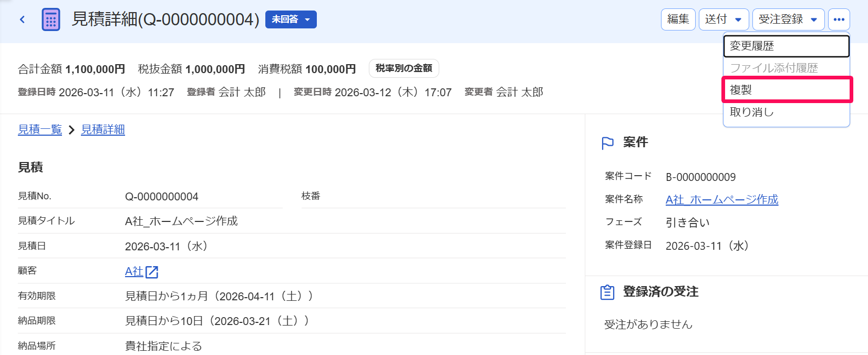Screen dimensions: 868x355
Task: Go back using the left chevron arrow
Action: [22, 19]
